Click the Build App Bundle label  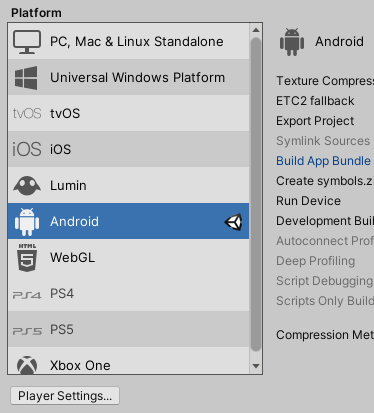(323, 161)
